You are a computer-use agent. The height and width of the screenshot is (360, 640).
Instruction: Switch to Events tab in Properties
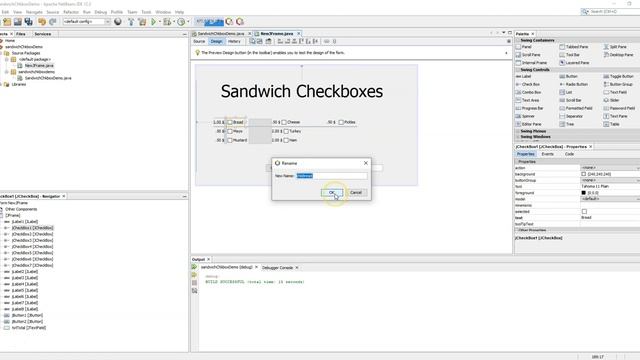pyautogui.click(x=547, y=154)
